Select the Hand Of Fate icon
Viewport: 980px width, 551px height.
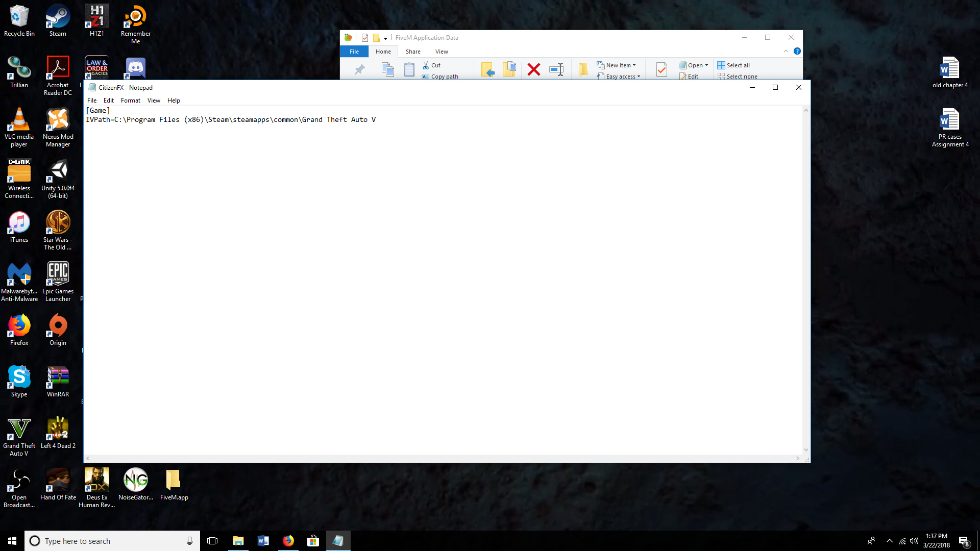click(x=58, y=484)
